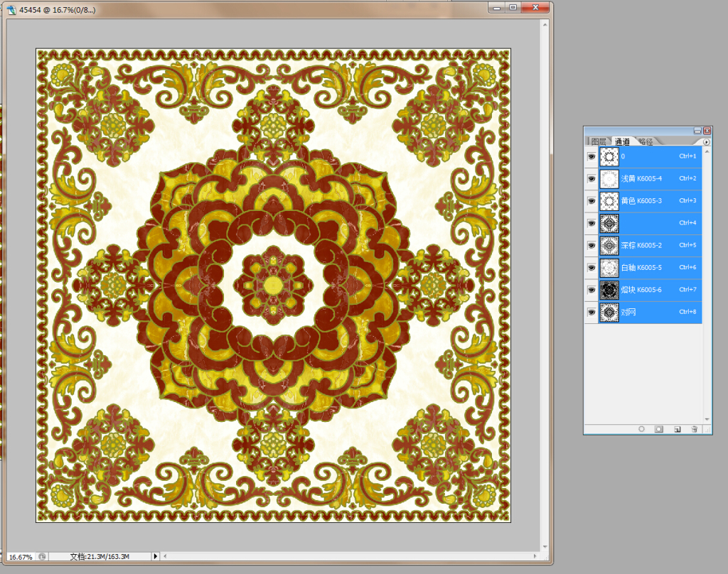
Task: Load channel as selection icon
Action: click(642, 429)
